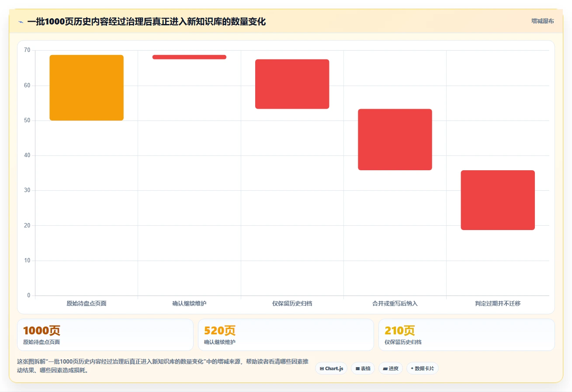The width and height of the screenshot is (572, 392).
Task: Click x-axis label 原始待盘点页面
Action: 87,303
